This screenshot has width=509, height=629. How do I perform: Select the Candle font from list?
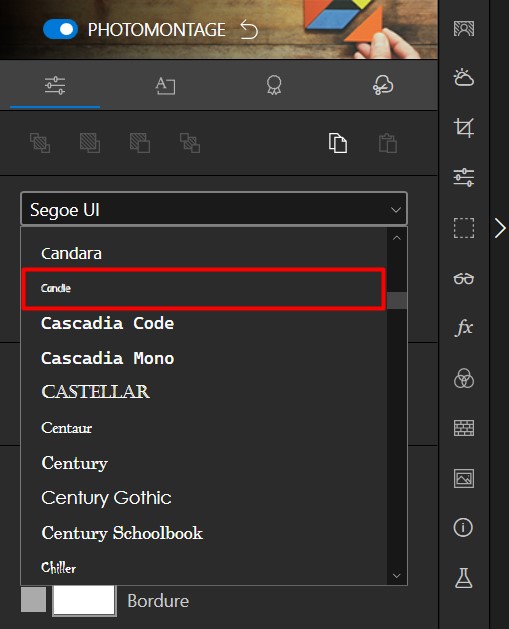pos(204,288)
